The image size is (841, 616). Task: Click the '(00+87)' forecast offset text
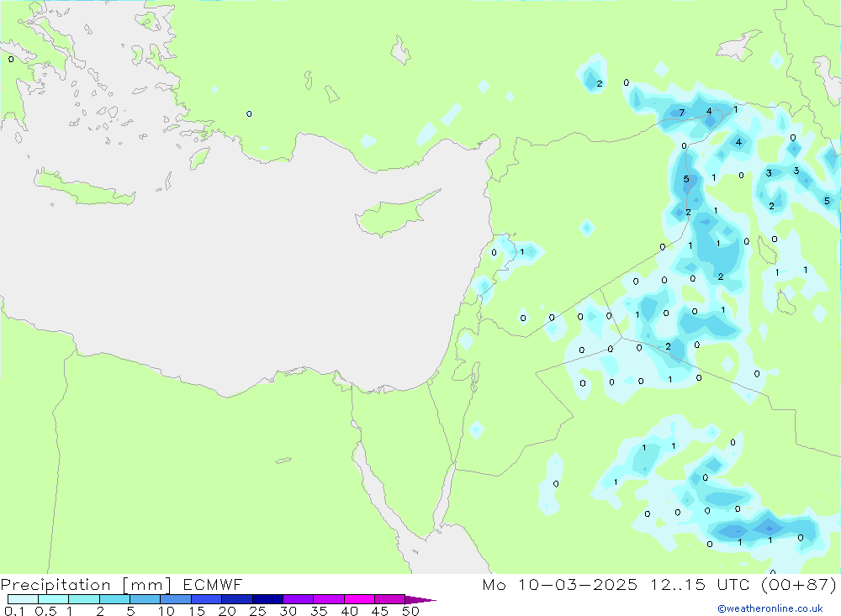(799, 585)
